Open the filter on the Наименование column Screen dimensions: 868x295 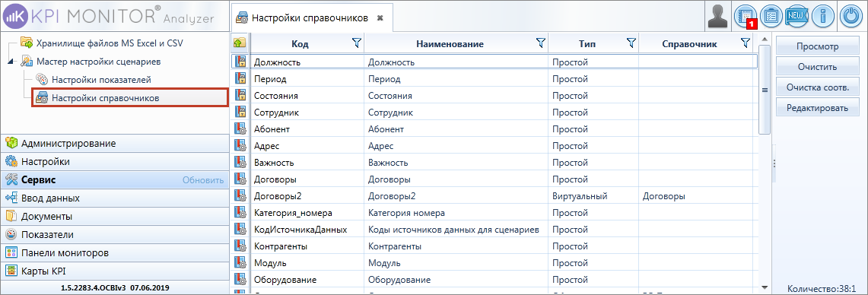(540, 43)
